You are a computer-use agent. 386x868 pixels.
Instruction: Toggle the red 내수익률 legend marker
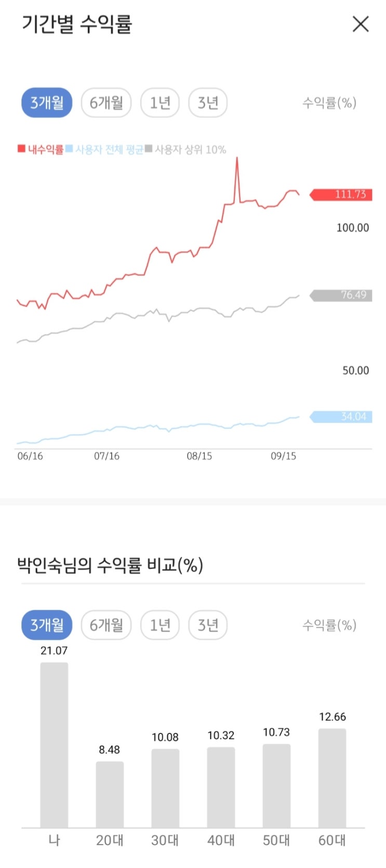(x=21, y=149)
